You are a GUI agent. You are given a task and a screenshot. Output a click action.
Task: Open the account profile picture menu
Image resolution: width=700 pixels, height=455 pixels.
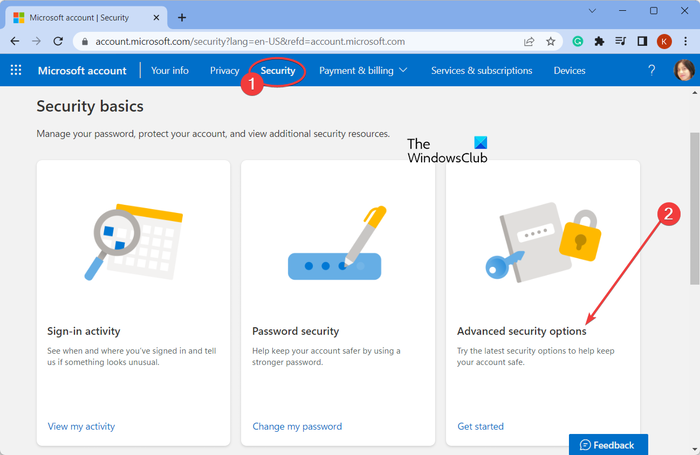click(x=684, y=70)
